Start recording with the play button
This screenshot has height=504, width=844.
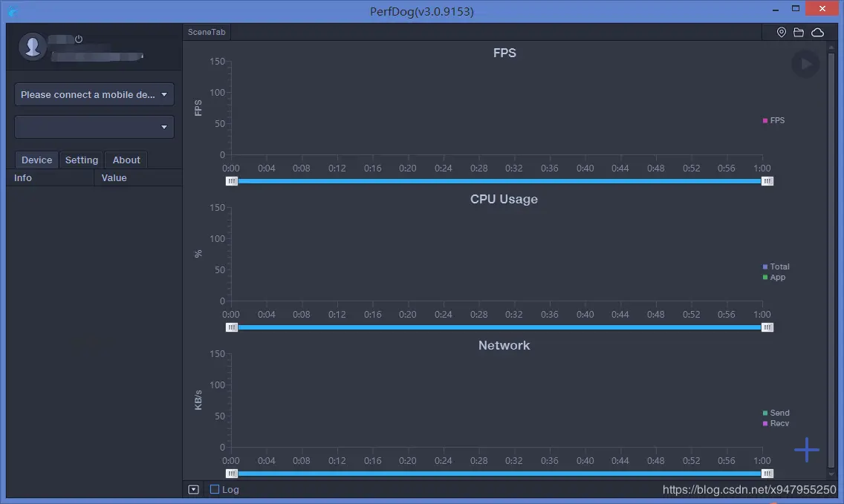tap(805, 64)
